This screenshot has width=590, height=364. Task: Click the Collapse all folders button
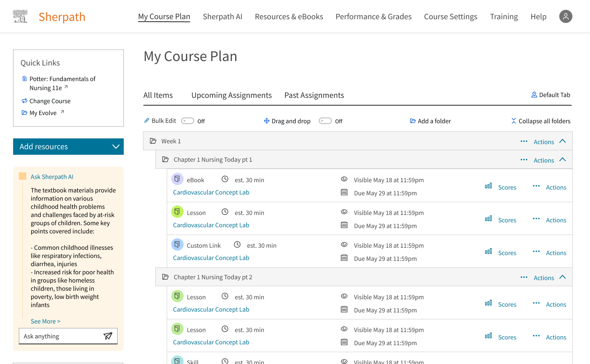(541, 121)
